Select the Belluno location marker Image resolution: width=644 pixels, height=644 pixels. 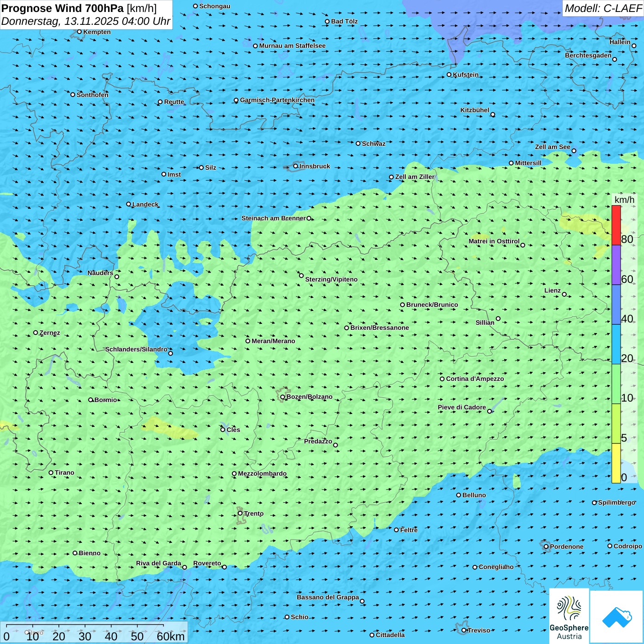click(x=459, y=495)
